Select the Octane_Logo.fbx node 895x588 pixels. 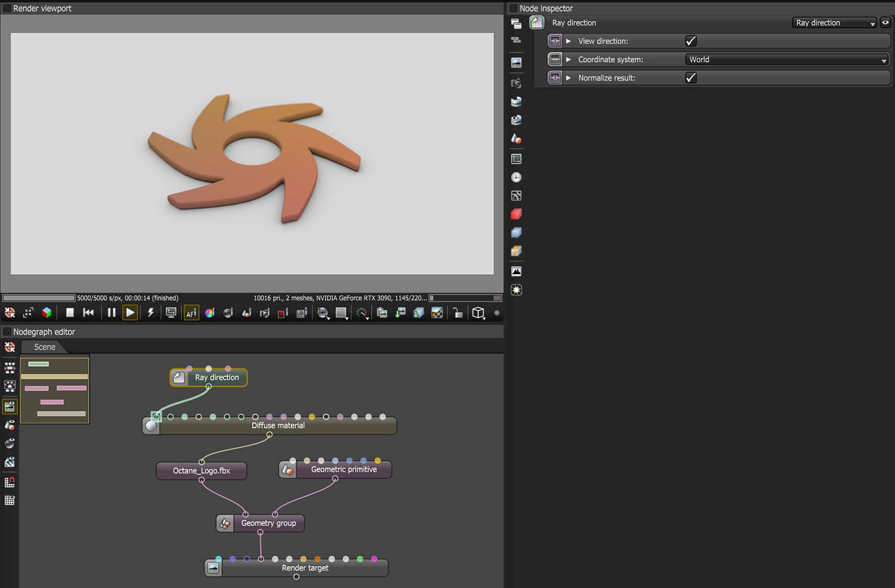coord(201,471)
